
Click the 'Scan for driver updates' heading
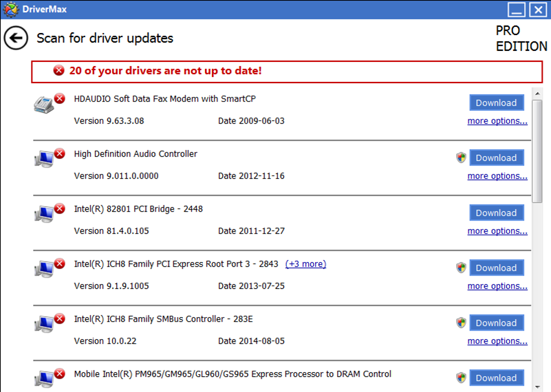click(105, 38)
